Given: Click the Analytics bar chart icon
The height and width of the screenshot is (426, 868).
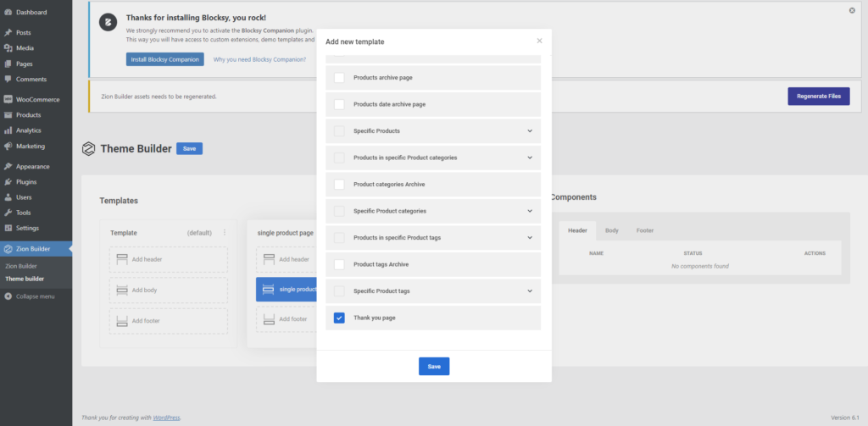Looking at the screenshot, I should coord(8,130).
